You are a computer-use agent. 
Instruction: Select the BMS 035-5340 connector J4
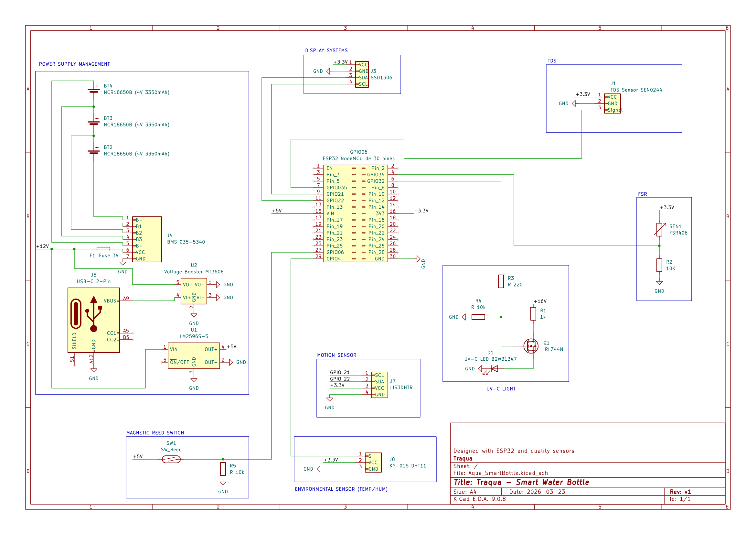click(x=147, y=239)
